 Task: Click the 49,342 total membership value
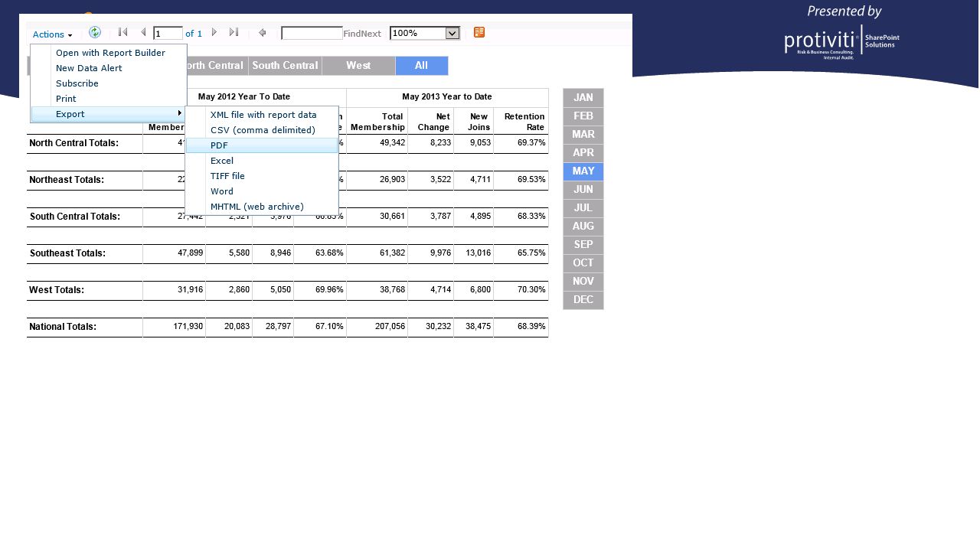[x=392, y=143]
